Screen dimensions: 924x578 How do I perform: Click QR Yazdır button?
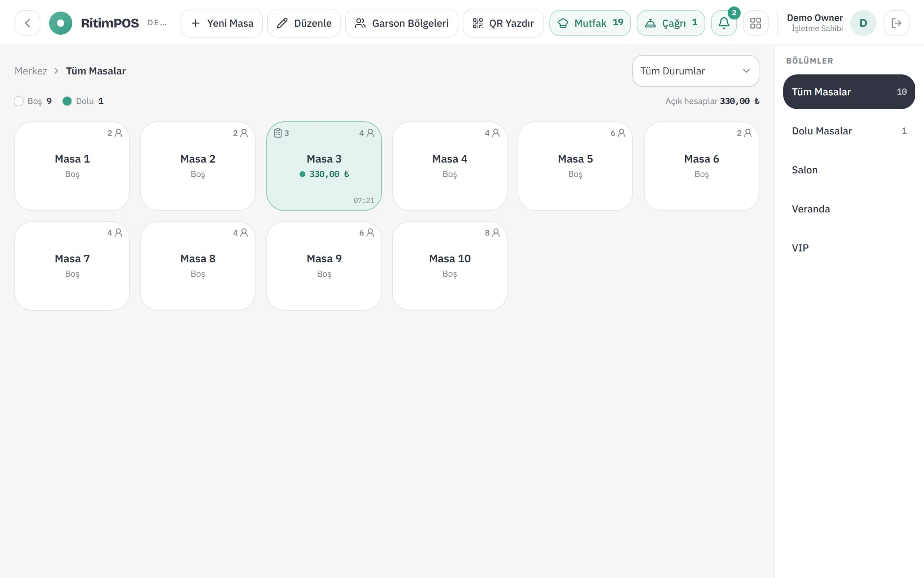503,23
